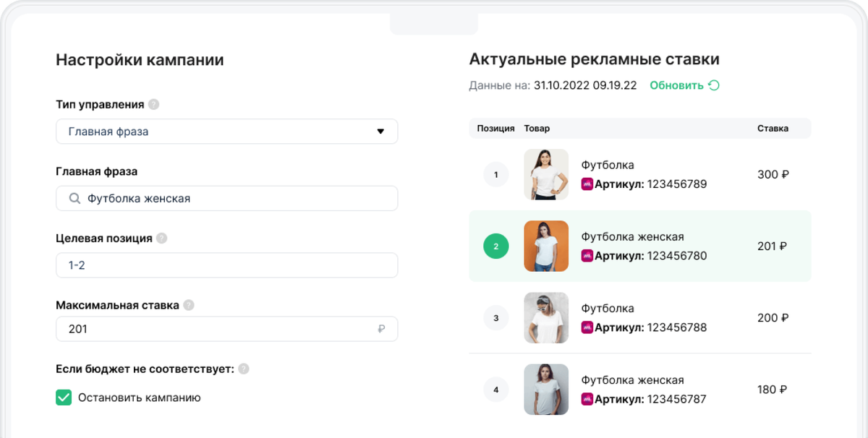Viewport: 868px width, 438px height.
Task: Click marketplace logo icon beside Артикул 123456789
Action: [587, 184]
